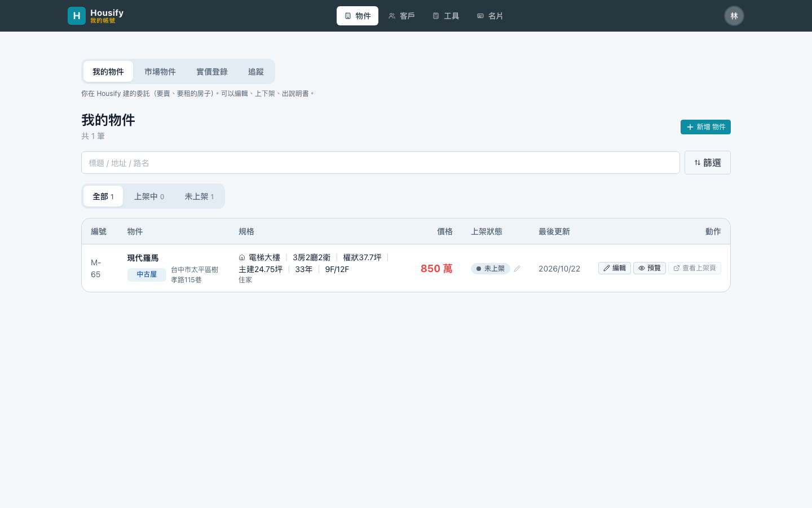This screenshot has width=812, height=508.
Task: Go to the 客戶 navigation tab
Action: 401,16
